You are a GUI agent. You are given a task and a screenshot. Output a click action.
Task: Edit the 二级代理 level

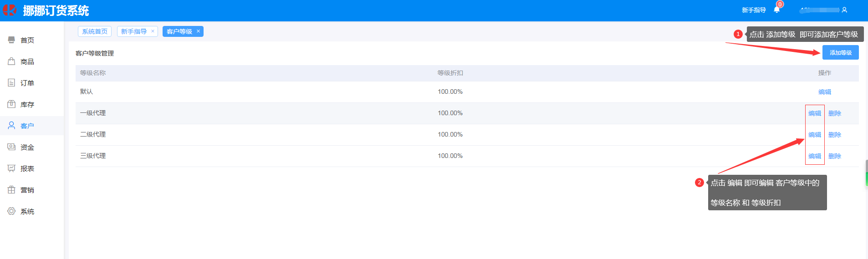pos(814,135)
